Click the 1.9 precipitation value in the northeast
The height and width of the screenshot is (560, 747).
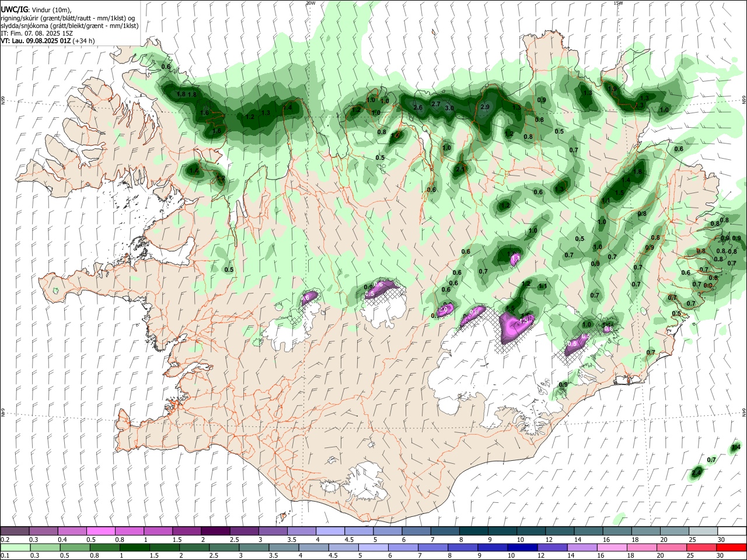tap(612, 89)
